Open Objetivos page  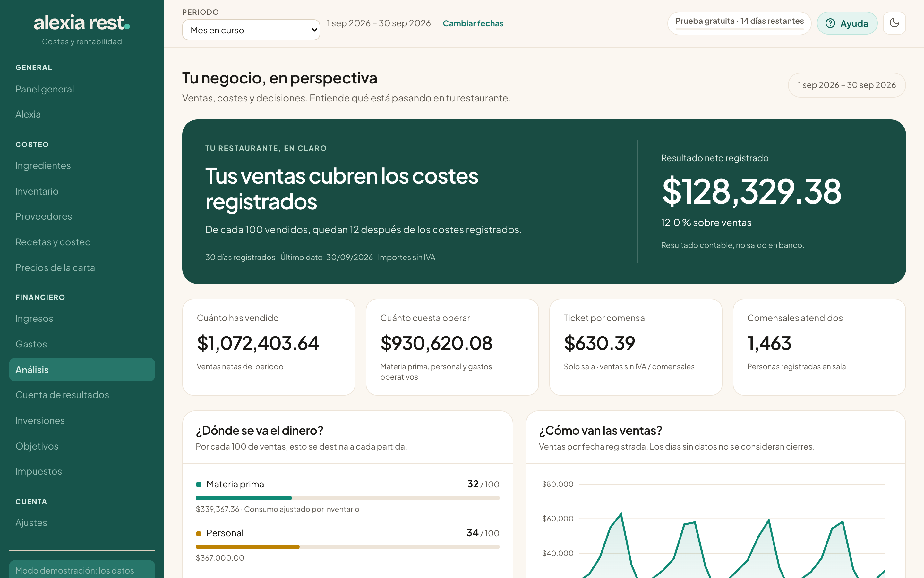[x=82, y=446]
